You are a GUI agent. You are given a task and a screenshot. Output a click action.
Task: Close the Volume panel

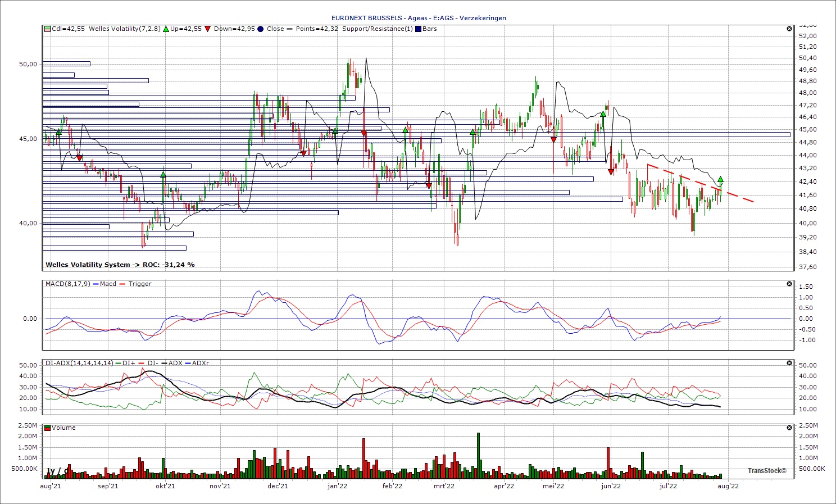pos(789,428)
